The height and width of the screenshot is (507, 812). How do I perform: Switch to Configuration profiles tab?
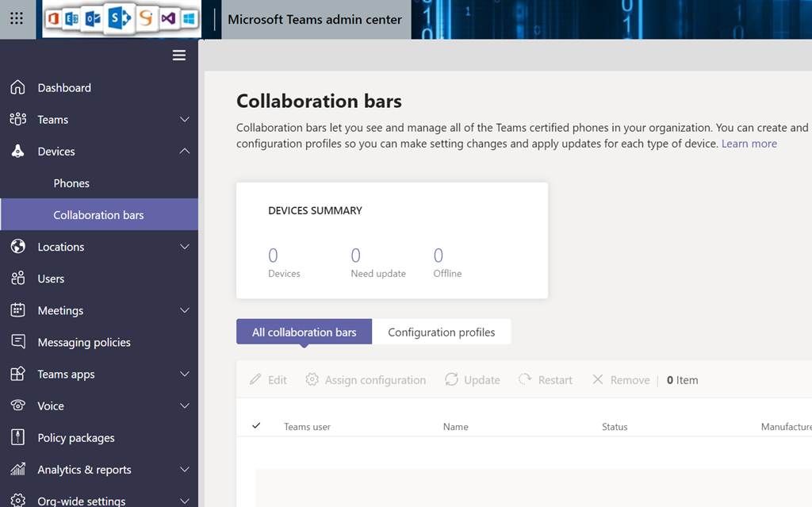click(x=441, y=332)
